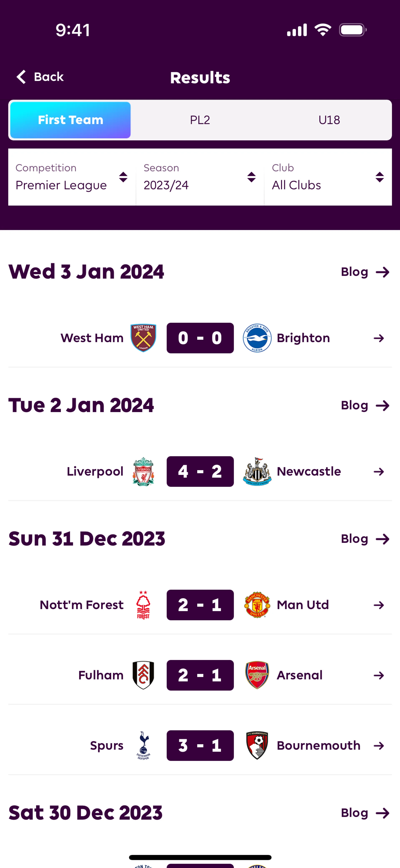
Task: Switch to the PL2 tab
Action: point(200,120)
